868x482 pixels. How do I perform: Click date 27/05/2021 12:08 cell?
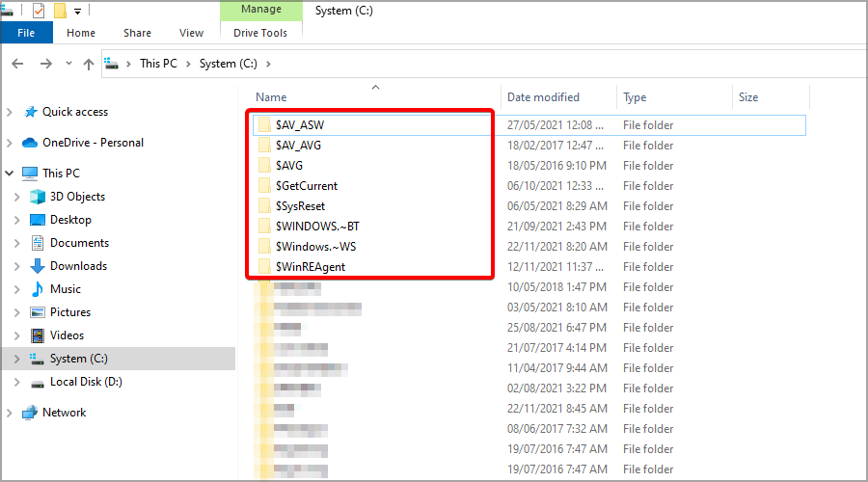(556, 125)
